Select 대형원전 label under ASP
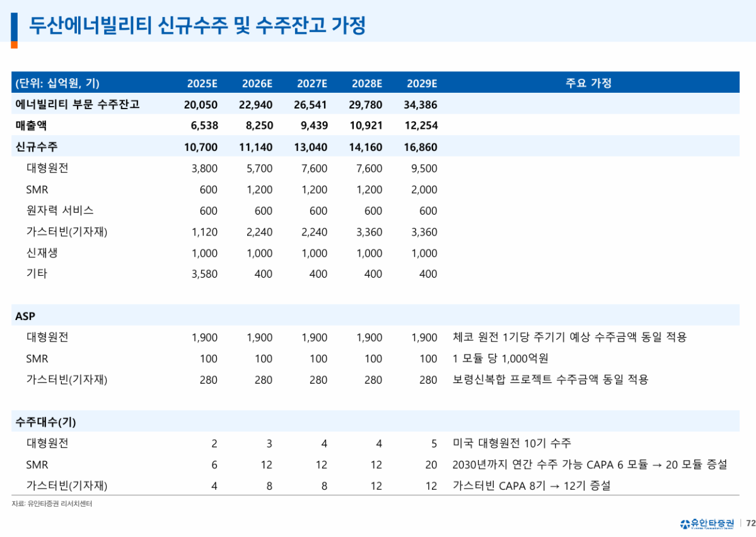The image size is (756, 537). point(47,337)
